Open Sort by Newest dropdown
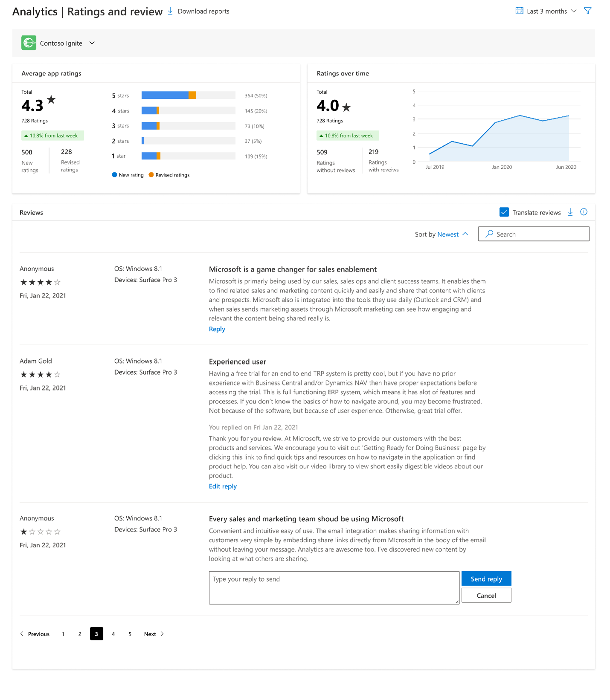610x700 pixels. 441,234
